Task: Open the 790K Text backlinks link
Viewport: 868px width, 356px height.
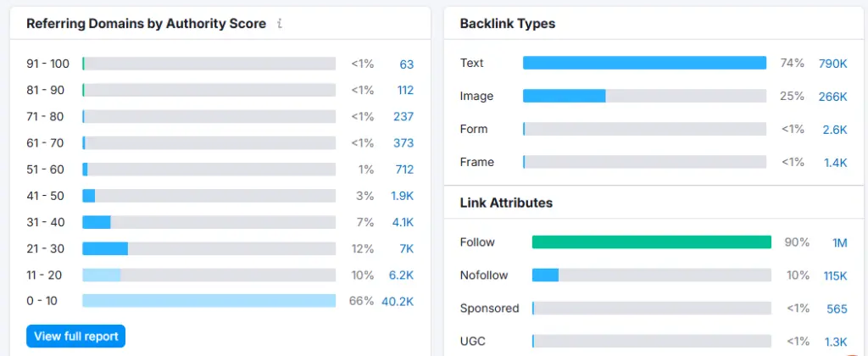Action: (x=832, y=63)
